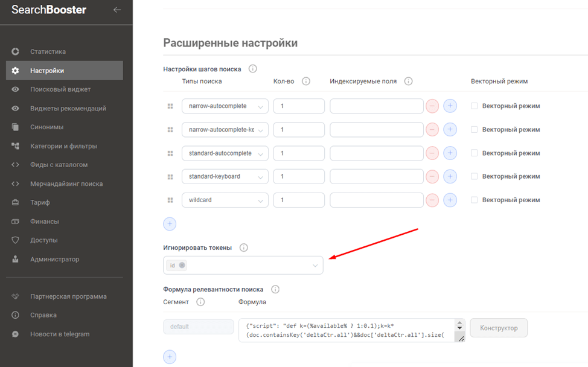Image resolution: width=588 pixels, height=367 pixels.
Task: Click info icon next to Сегмент label
Action: point(200,302)
